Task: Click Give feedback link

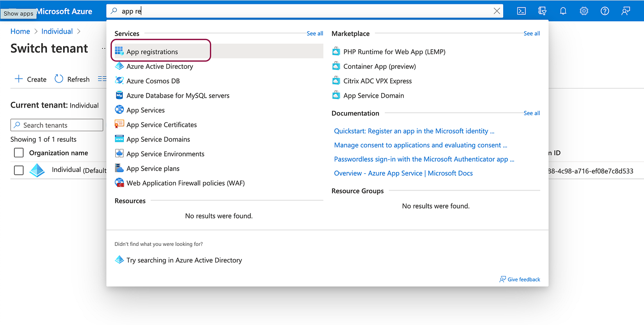Action: [520, 279]
